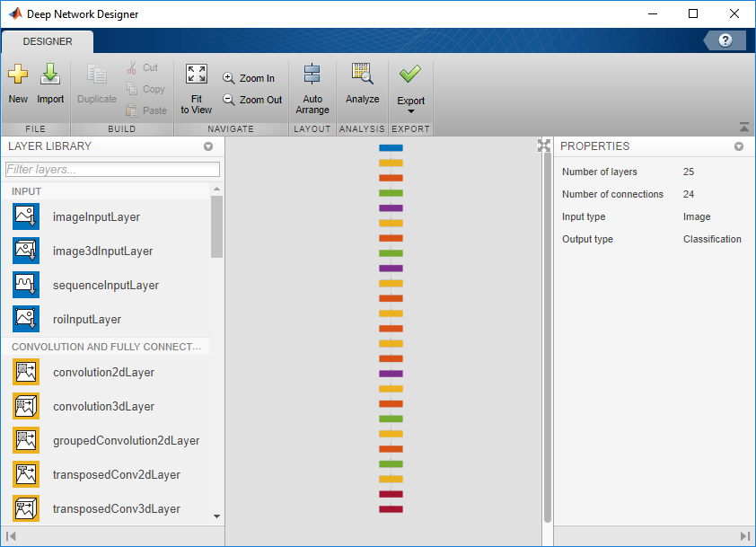The height and width of the screenshot is (547, 756).
Task: Click the Number of connections value 24
Action: 689,194
